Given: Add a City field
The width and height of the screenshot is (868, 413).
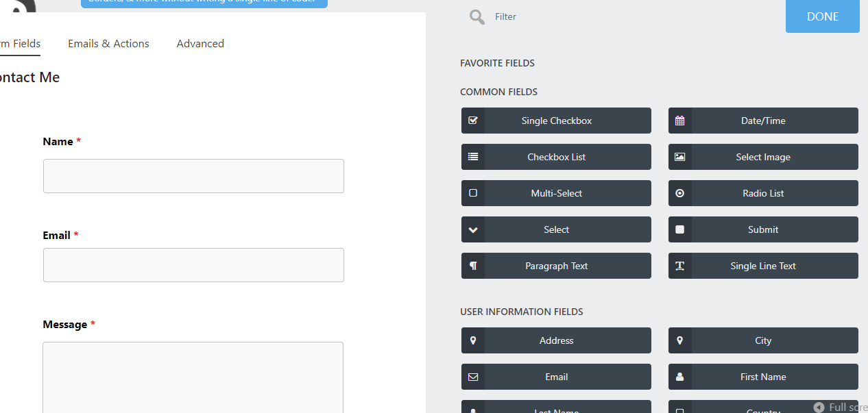Looking at the screenshot, I should point(763,340).
